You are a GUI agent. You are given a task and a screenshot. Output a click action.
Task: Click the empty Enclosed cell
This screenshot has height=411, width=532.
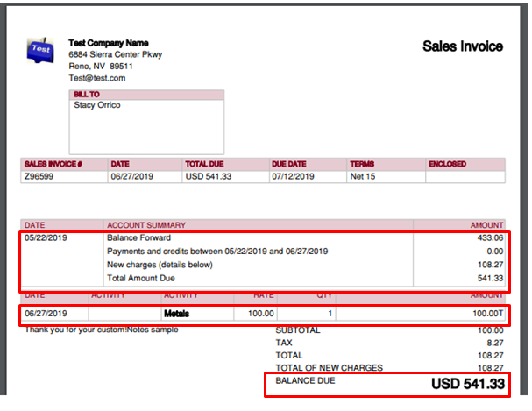(467, 176)
